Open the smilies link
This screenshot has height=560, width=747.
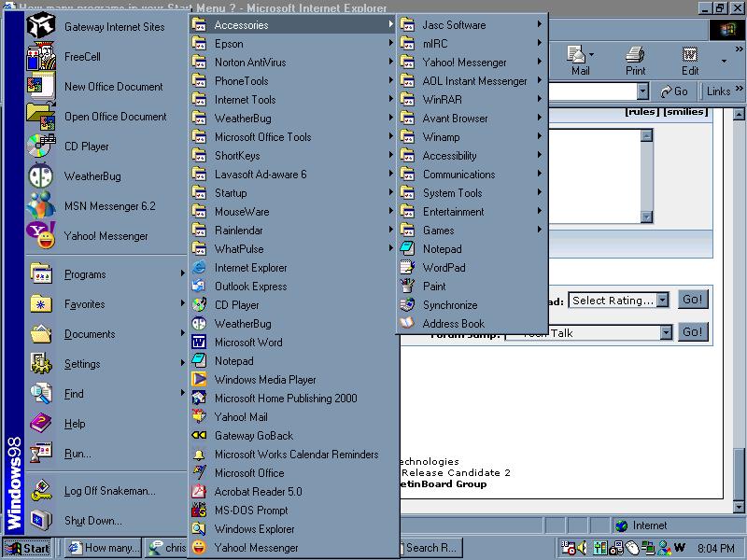pyautogui.click(x=686, y=111)
